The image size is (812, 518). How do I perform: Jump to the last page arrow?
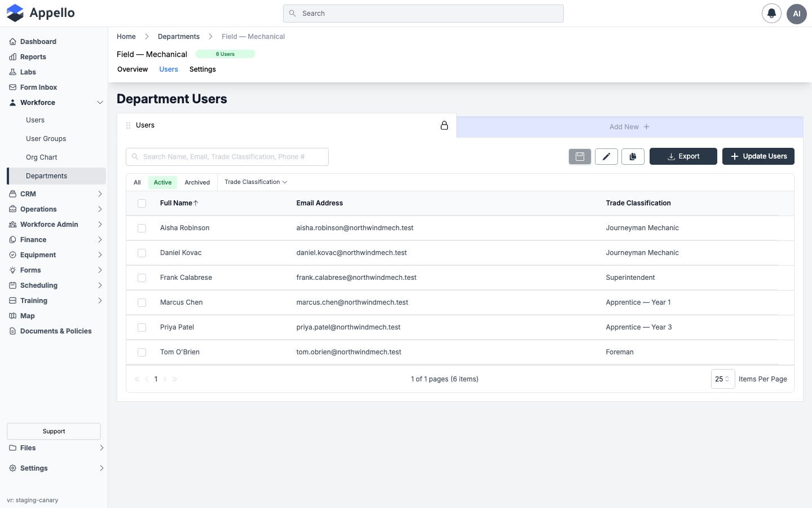point(175,379)
